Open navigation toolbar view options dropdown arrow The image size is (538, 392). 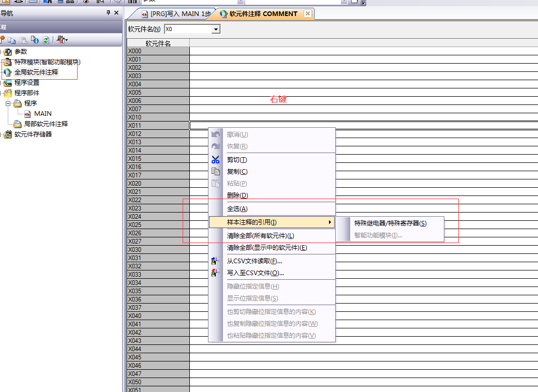tap(66, 40)
